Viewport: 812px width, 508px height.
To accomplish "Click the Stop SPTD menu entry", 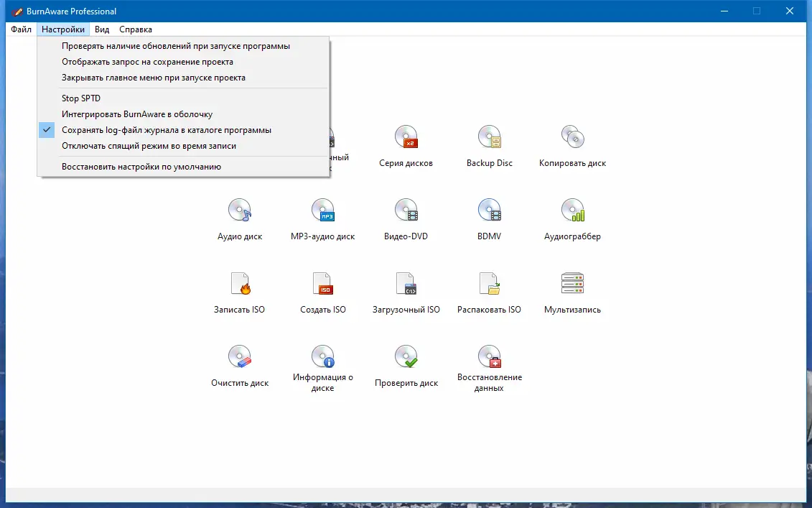I will (183, 98).
